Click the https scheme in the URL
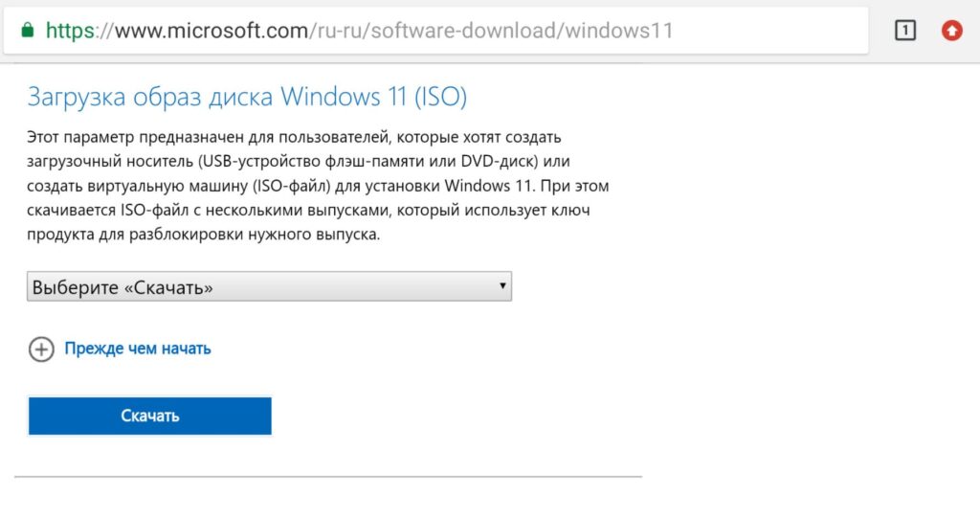980x519 pixels. [x=70, y=30]
